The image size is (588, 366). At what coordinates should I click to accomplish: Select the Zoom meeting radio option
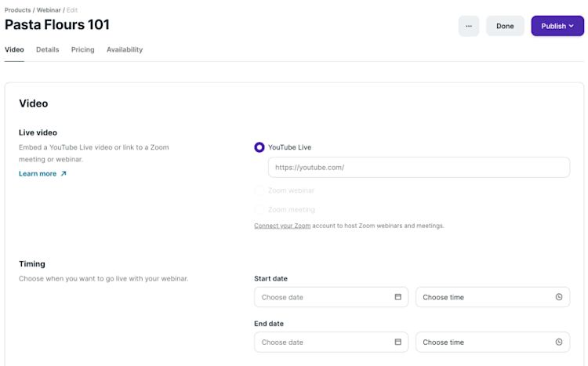coord(260,209)
